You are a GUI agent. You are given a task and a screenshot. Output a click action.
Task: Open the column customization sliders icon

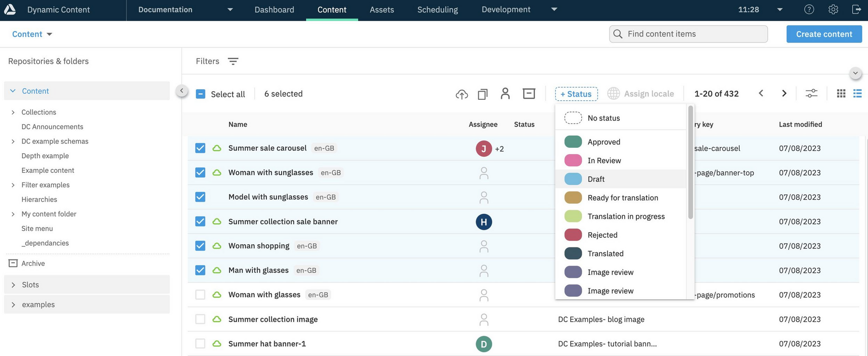[811, 93]
